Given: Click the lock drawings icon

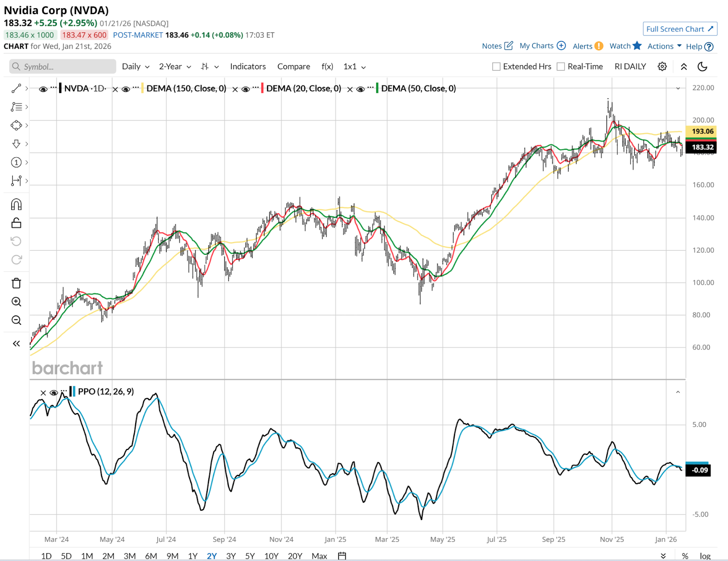Looking at the screenshot, I should click(x=16, y=223).
